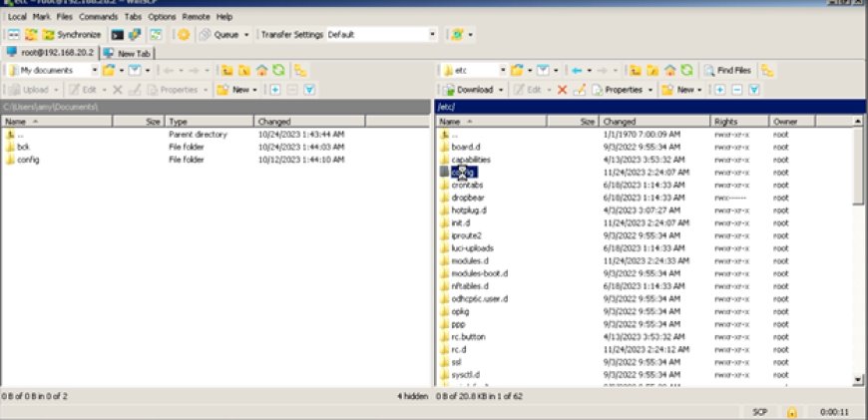The height and width of the screenshot is (420, 868).
Task: Select the crontabs folder
Action: point(467,185)
